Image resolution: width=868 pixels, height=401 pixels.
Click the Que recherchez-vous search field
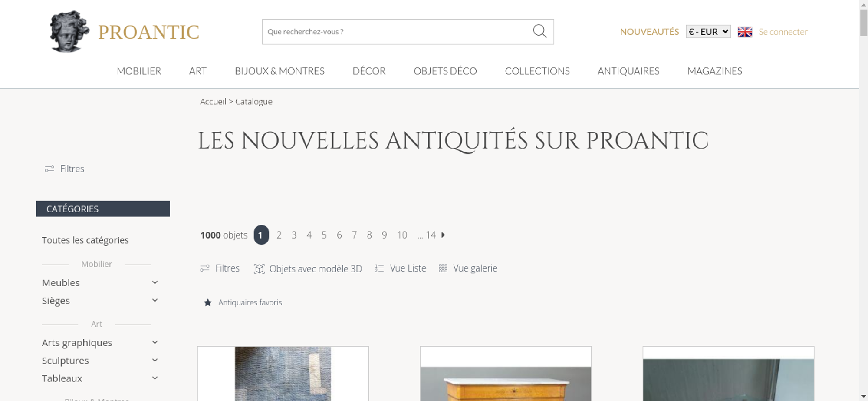397,32
